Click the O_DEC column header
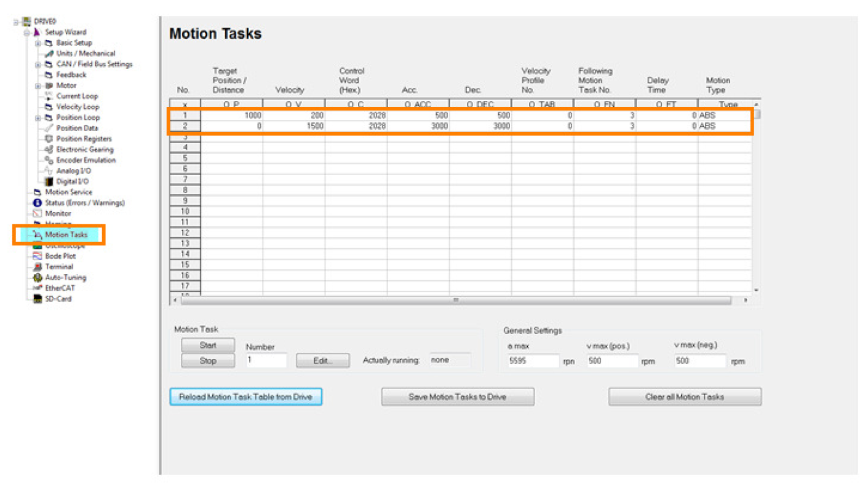868x485 pixels. tap(480, 104)
